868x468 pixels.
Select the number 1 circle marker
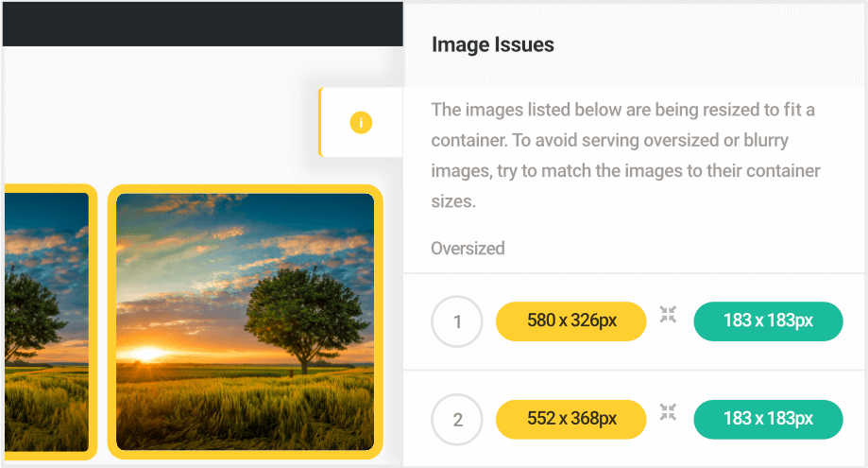(x=457, y=321)
